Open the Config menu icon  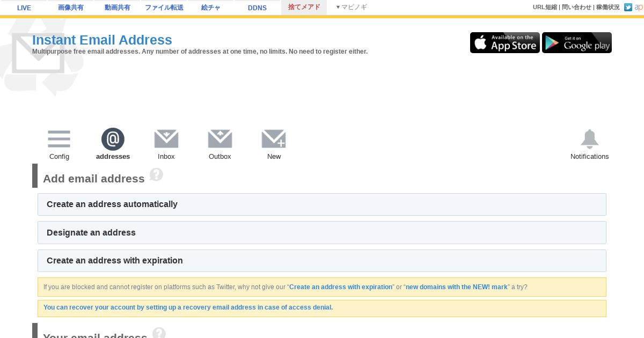coord(59,139)
